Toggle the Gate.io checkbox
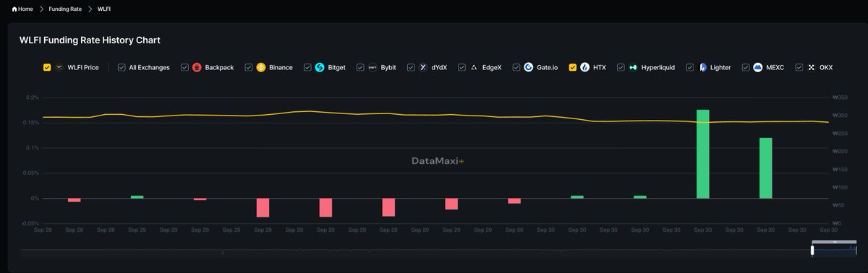868x273 pixels. coord(516,67)
